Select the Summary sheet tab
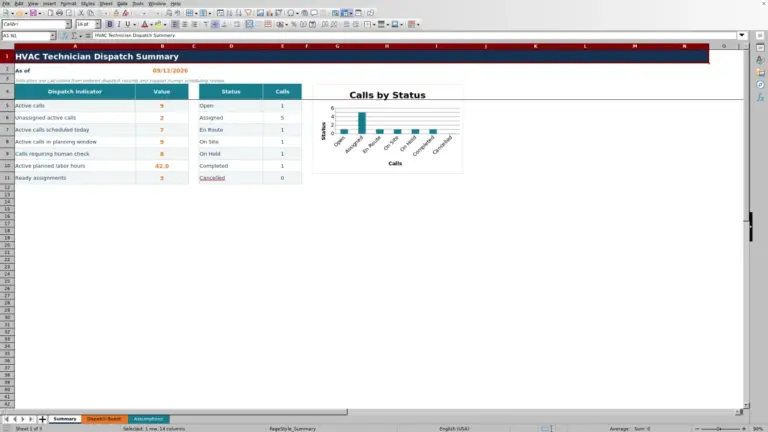 65,419
